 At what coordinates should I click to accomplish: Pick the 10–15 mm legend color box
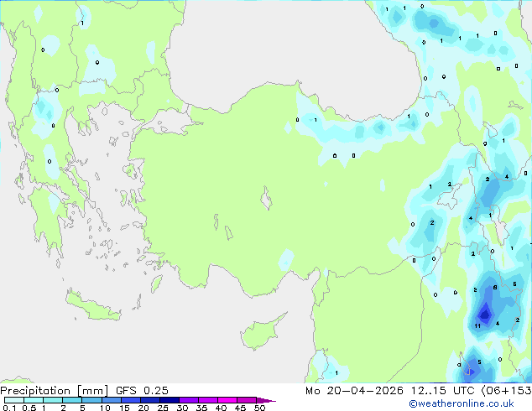[x=112, y=400]
